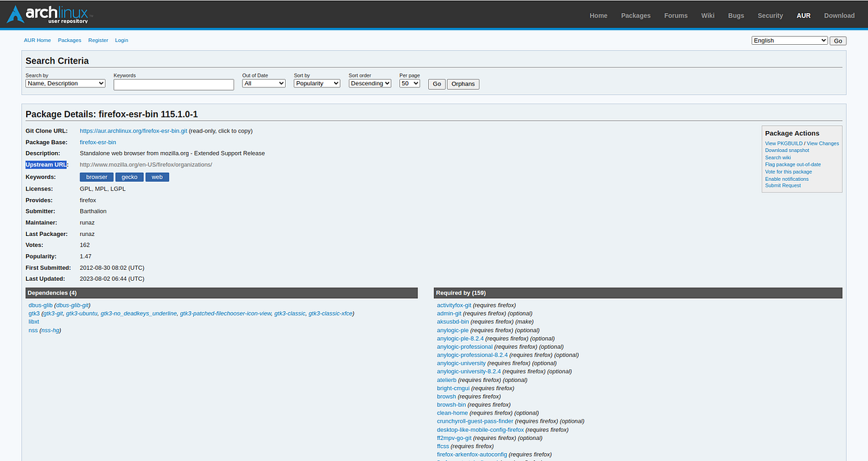Select the "browser" keyword tag
Image resolution: width=868 pixels, height=461 pixels.
tap(96, 177)
